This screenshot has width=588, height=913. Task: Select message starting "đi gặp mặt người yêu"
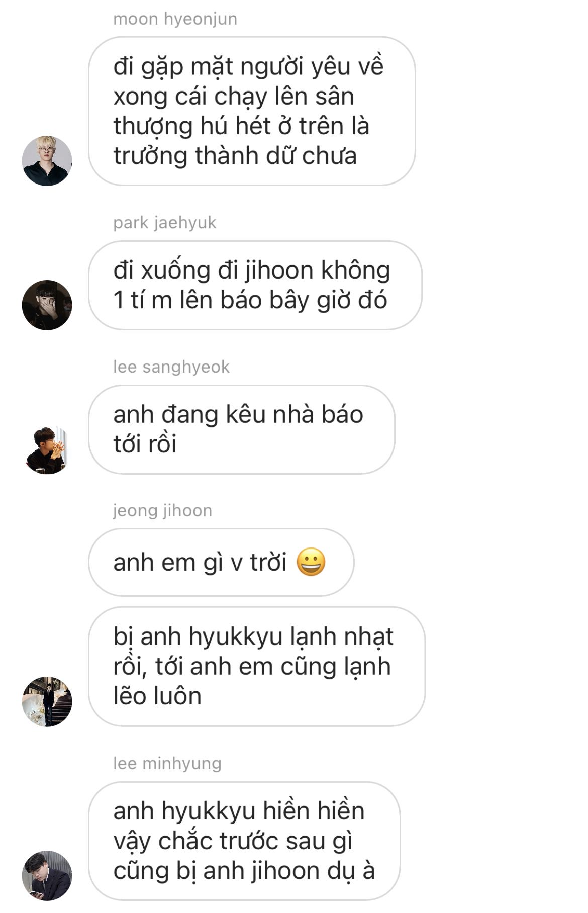(x=252, y=111)
